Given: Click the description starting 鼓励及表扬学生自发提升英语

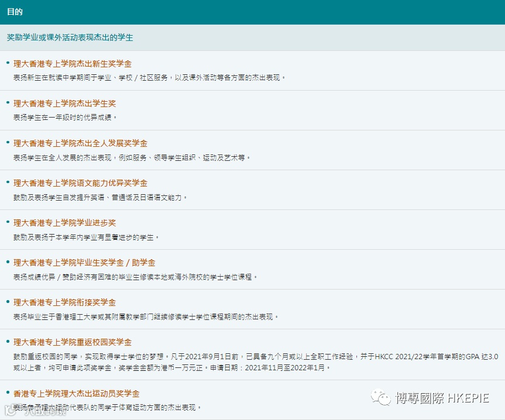Looking at the screenshot, I should click(x=100, y=197).
